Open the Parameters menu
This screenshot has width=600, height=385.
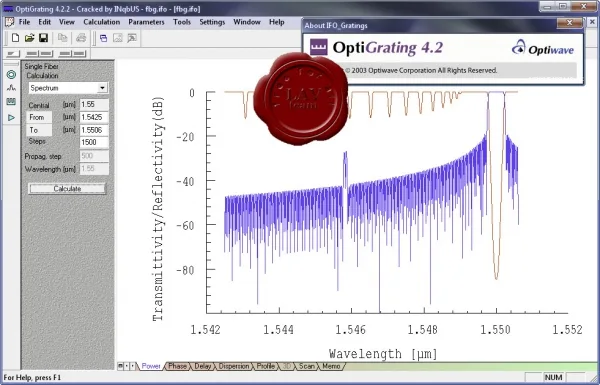coord(146,22)
